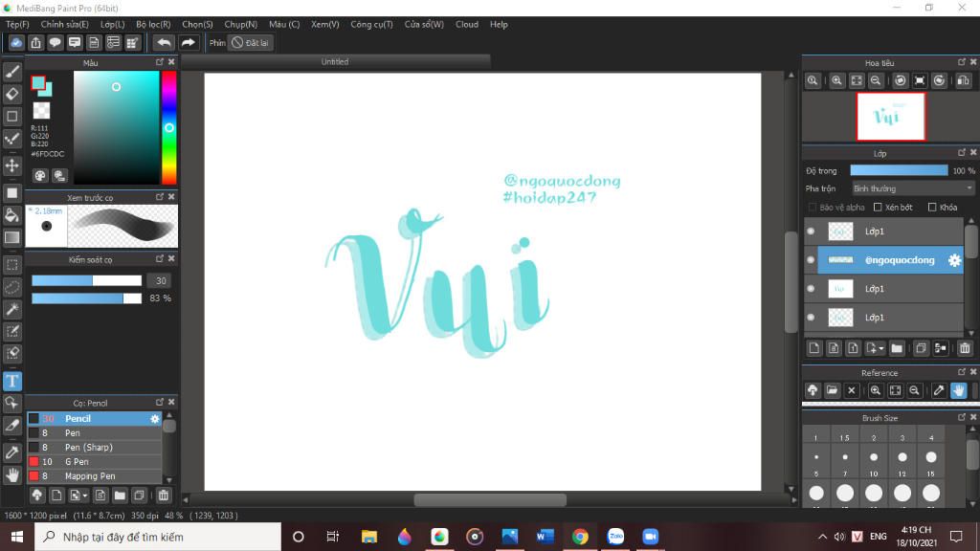
Task: Select the Bucket fill tool
Action: click(11, 215)
